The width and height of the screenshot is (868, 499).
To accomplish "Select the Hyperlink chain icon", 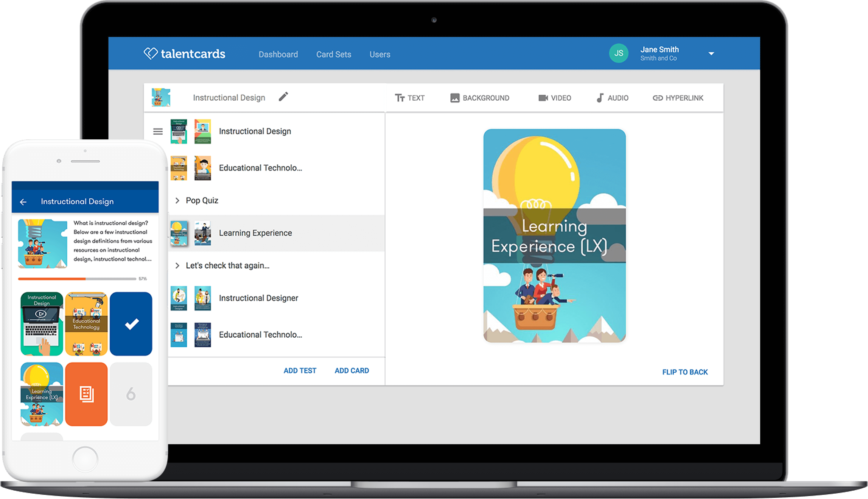I will 657,98.
